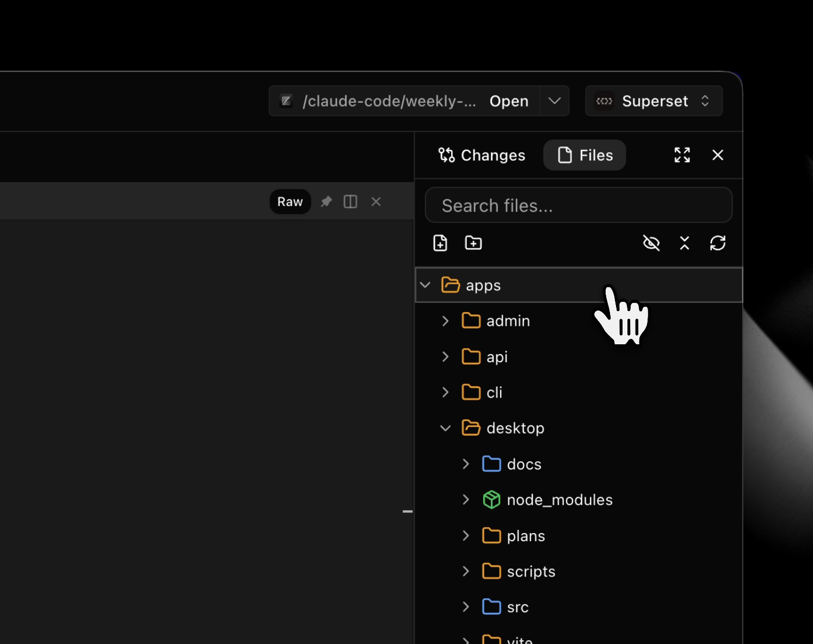
Task: Switch to the Changes tab
Action: point(482,155)
